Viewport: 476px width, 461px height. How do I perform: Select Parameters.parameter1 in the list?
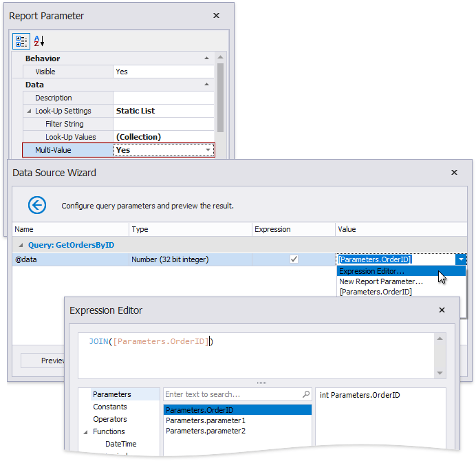point(206,420)
